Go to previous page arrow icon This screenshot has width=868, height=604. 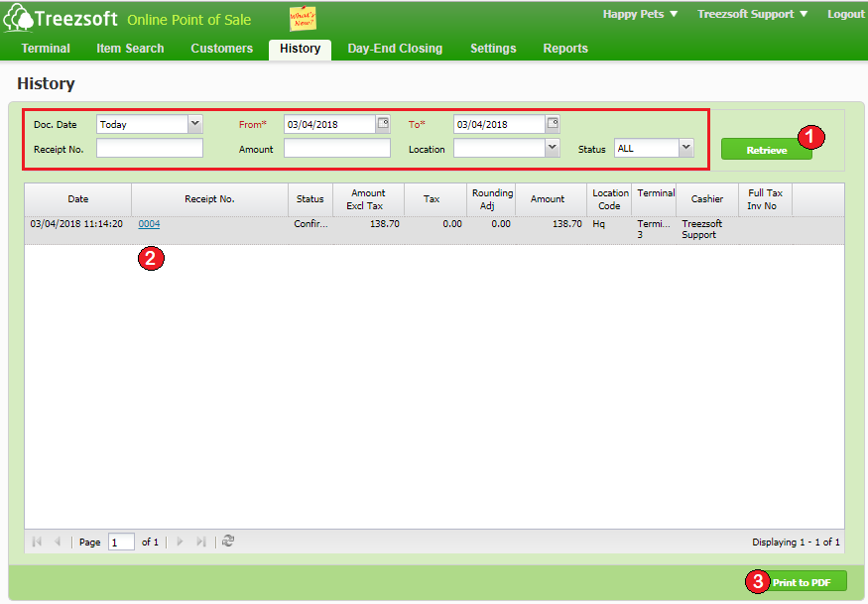(58, 542)
